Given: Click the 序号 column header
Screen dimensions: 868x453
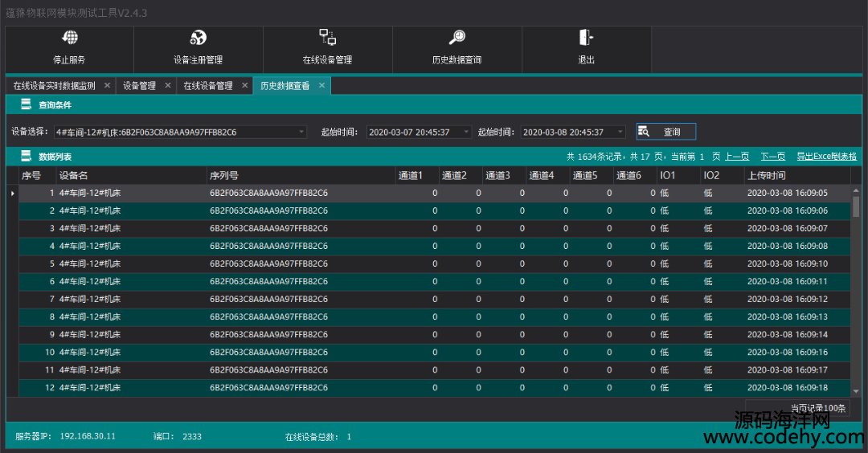Looking at the screenshot, I should coord(37,175).
